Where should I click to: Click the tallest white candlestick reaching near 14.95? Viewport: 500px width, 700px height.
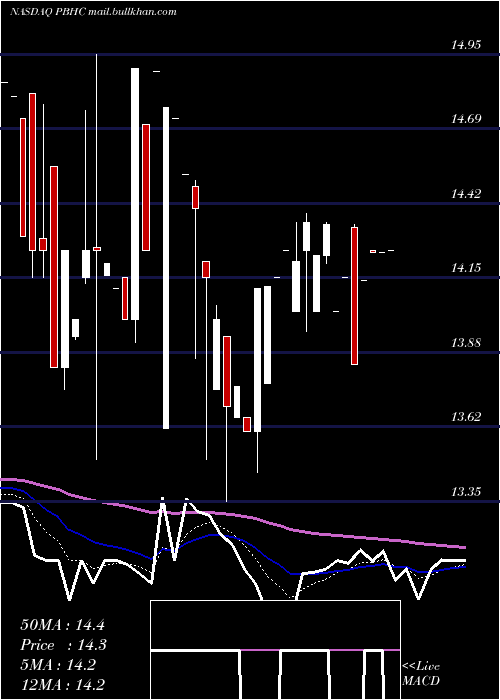pos(135,194)
